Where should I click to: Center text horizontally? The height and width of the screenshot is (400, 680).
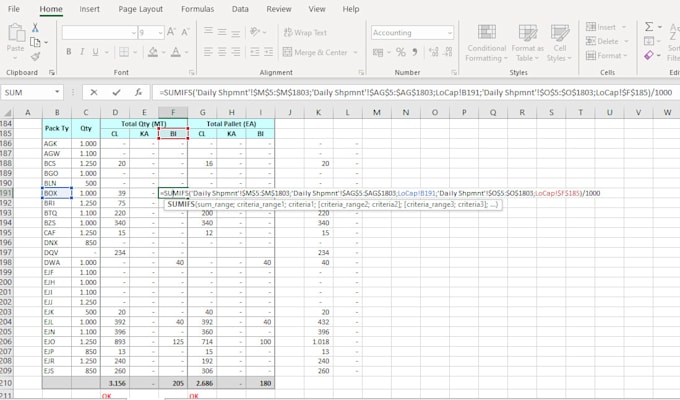222,52
